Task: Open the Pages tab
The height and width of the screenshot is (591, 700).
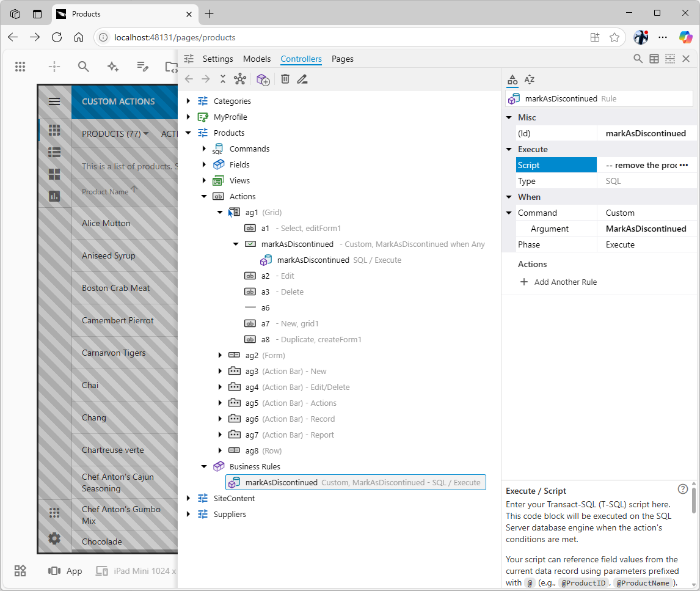Action: (342, 59)
